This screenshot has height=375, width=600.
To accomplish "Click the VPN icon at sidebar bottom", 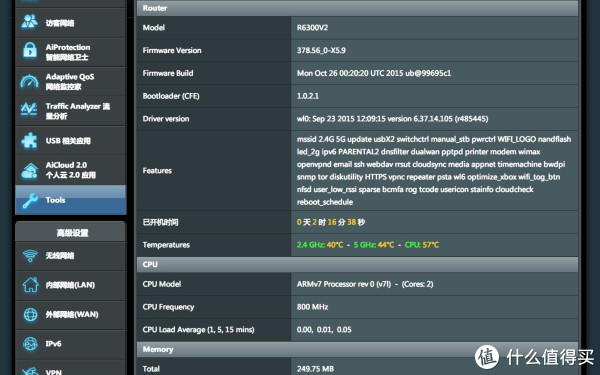I will tap(30, 371).
